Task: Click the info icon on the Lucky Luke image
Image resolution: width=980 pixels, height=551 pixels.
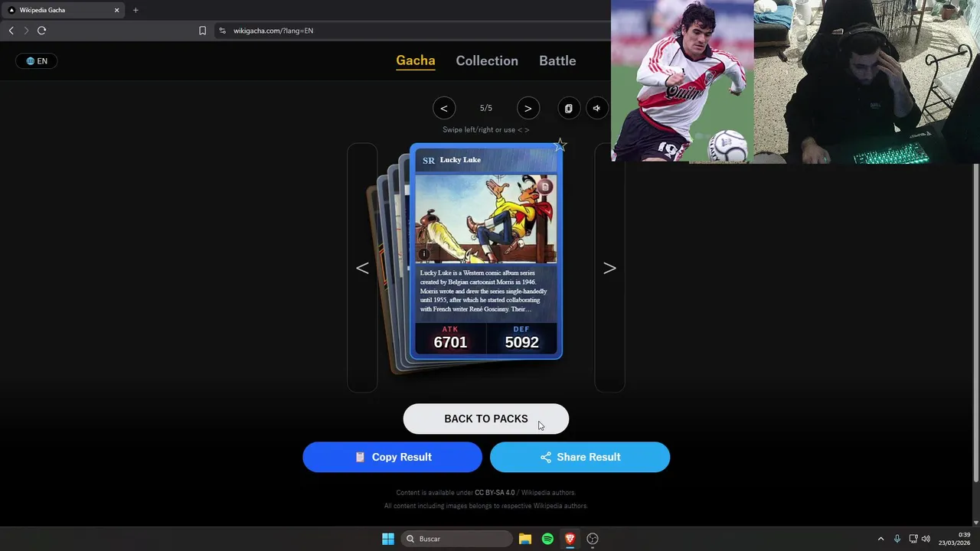Action: pos(424,254)
